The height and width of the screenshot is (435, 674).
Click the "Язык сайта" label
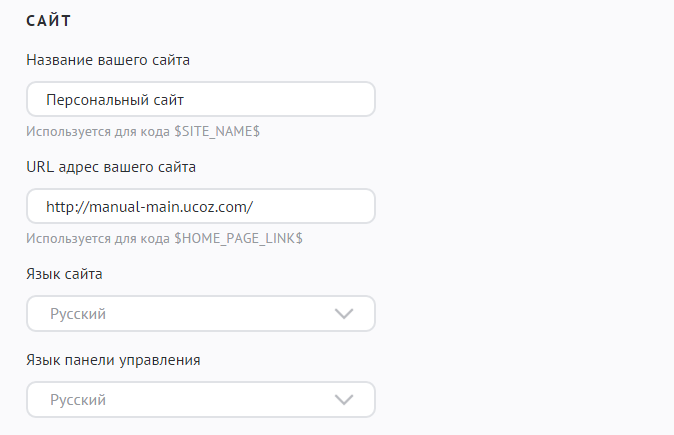tap(64, 273)
